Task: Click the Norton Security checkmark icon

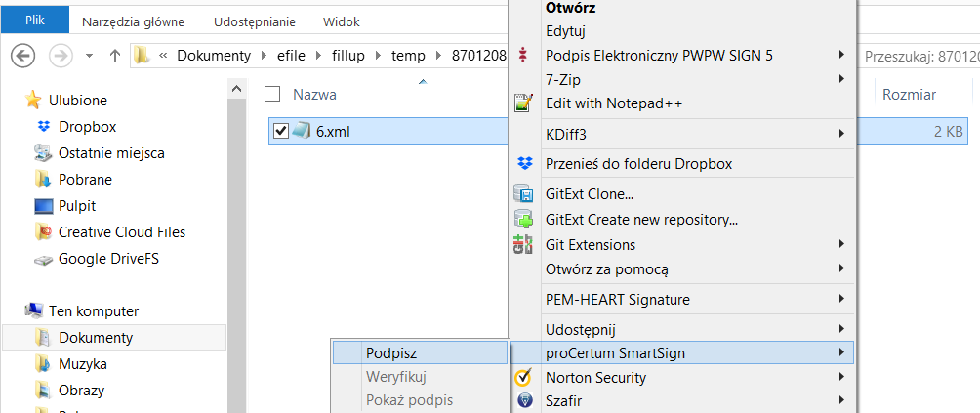Action: pos(523,378)
